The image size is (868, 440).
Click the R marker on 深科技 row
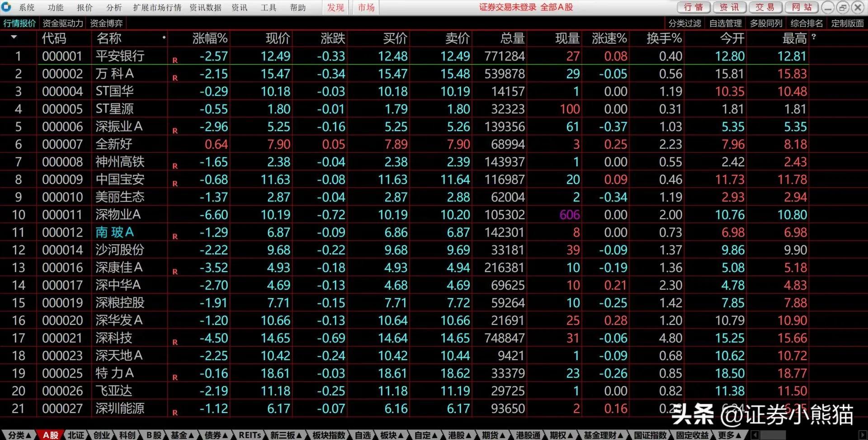click(175, 342)
